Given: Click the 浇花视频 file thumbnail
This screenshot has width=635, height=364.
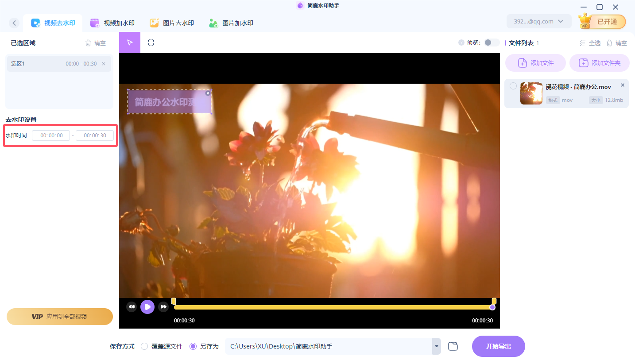Looking at the screenshot, I should tap(531, 93).
